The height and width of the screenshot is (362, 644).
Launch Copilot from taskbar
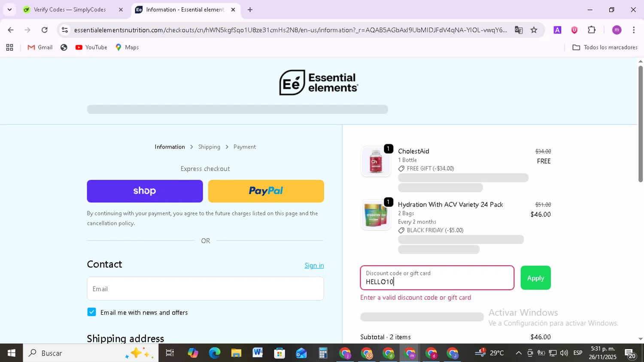(193, 353)
